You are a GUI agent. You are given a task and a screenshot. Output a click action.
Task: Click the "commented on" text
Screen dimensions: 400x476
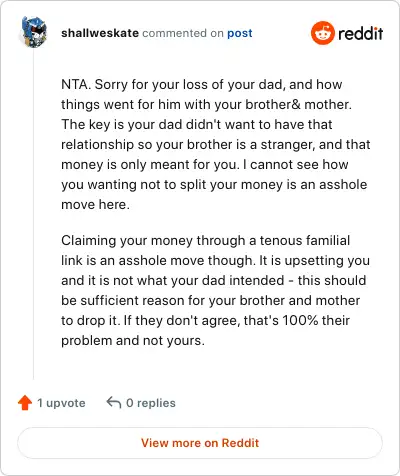tap(183, 33)
